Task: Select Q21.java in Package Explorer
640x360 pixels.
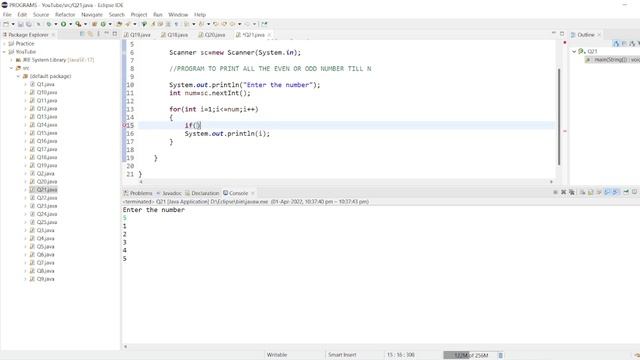Action: (47, 189)
